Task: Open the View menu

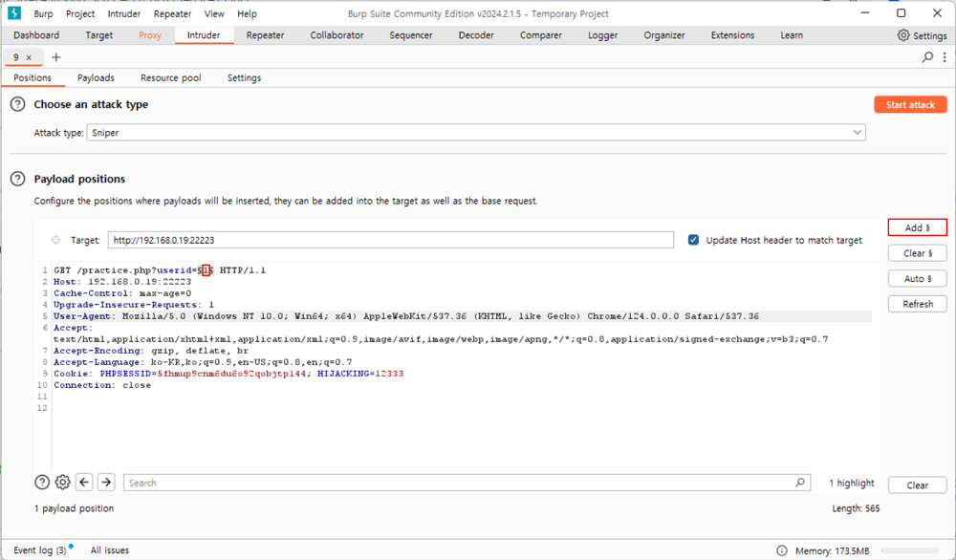Action: coord(214,13)
